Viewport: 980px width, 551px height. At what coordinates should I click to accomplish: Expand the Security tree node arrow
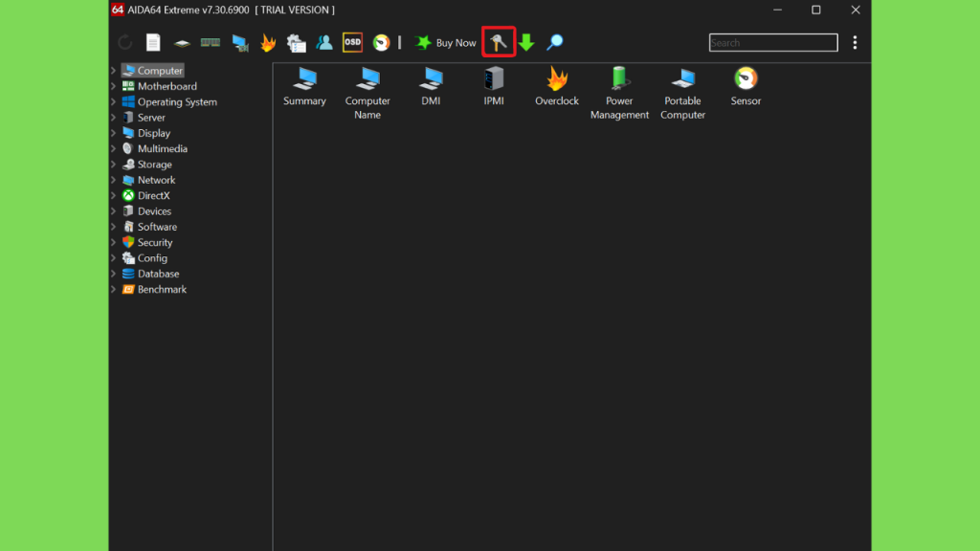(x=114, y=242)
